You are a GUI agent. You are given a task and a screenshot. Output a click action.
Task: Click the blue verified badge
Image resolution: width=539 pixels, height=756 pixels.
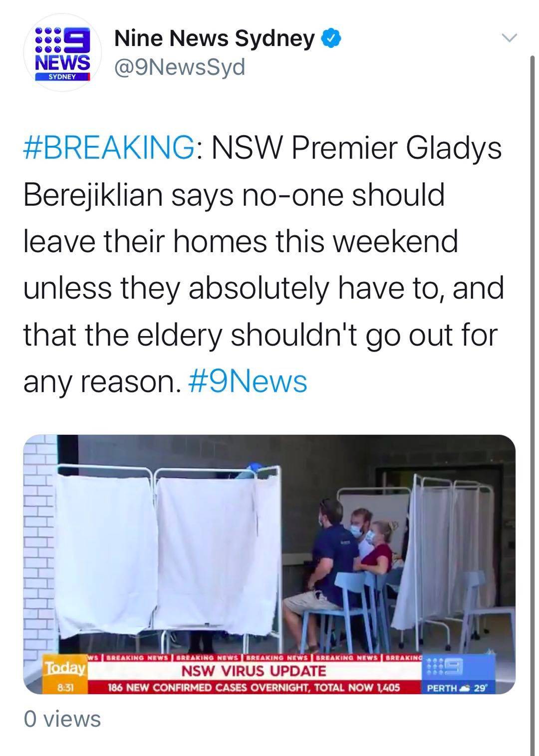point(331,37)
